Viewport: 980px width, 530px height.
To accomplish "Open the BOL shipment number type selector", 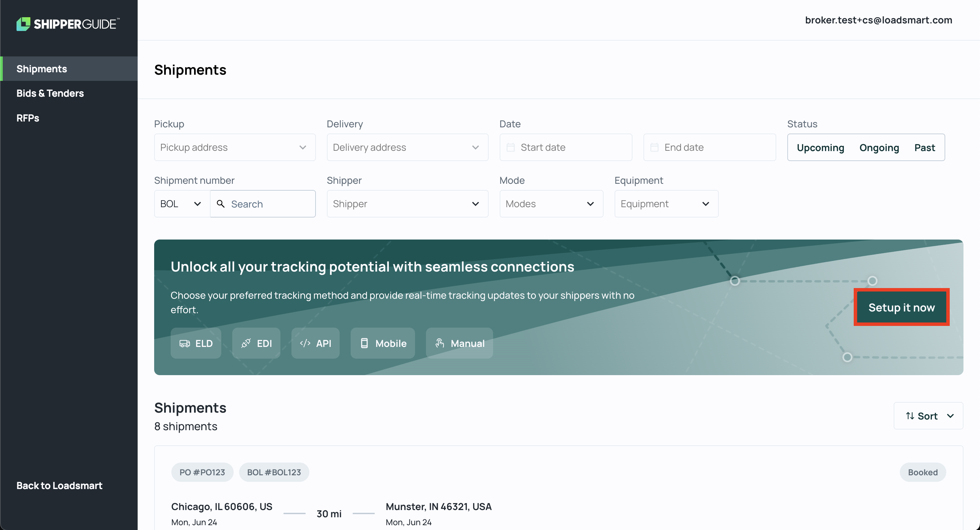I will pos(181,203).
